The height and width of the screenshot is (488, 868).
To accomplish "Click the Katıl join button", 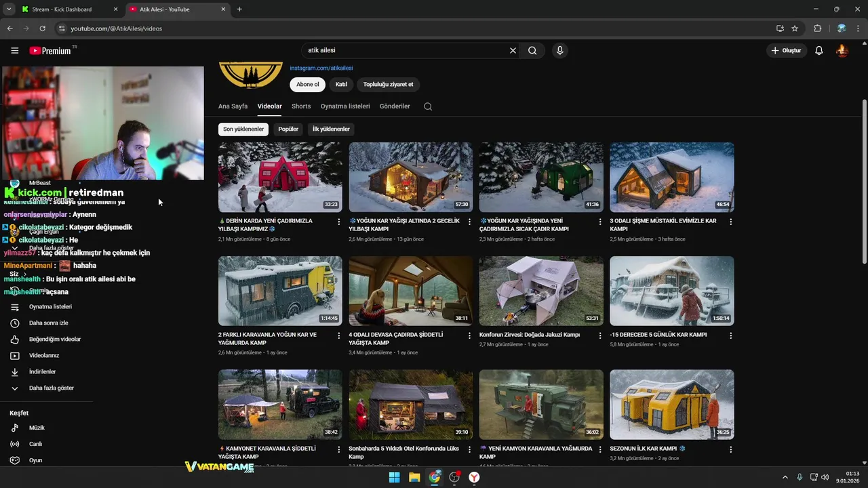I will coord(341,85).
